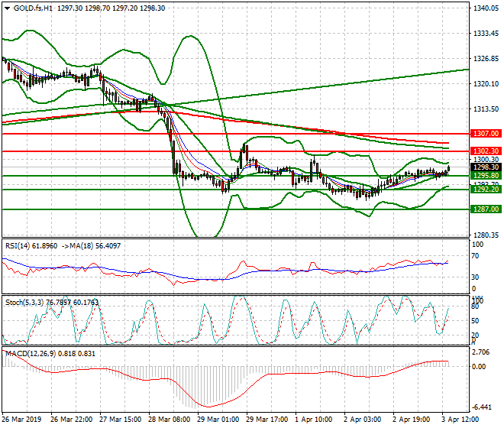Click the black 1298.30 current price tag
This screenshot has width=504, height=428.
485,167
